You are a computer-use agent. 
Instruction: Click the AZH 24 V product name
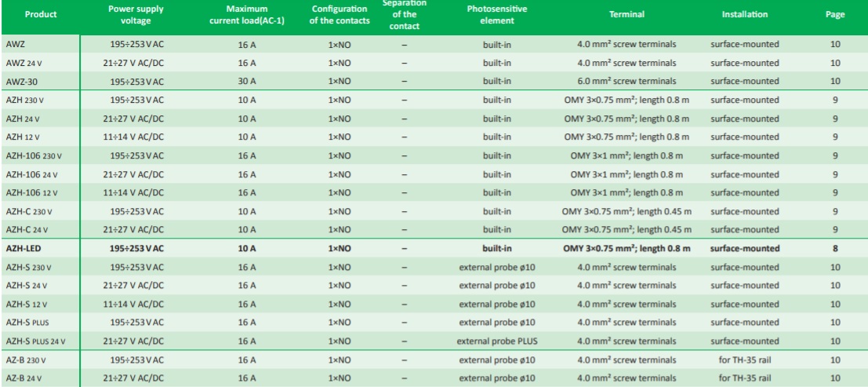(x=23, y=119)
